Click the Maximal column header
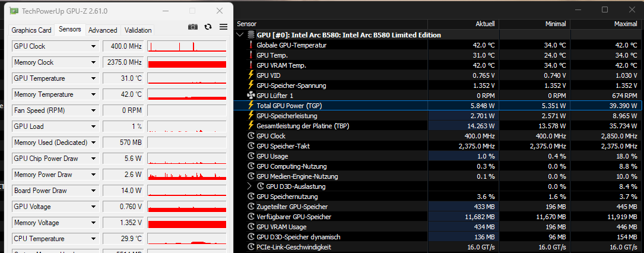Viewport: 644px width, 253px height. pos(607,24)
